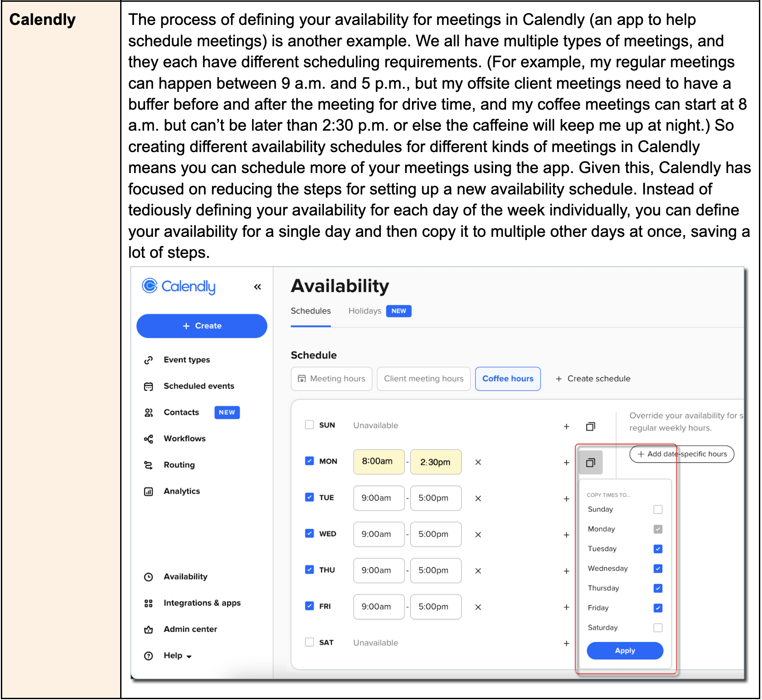
Task: Add time interval to Monday
Action: click(x=566, y=463)
